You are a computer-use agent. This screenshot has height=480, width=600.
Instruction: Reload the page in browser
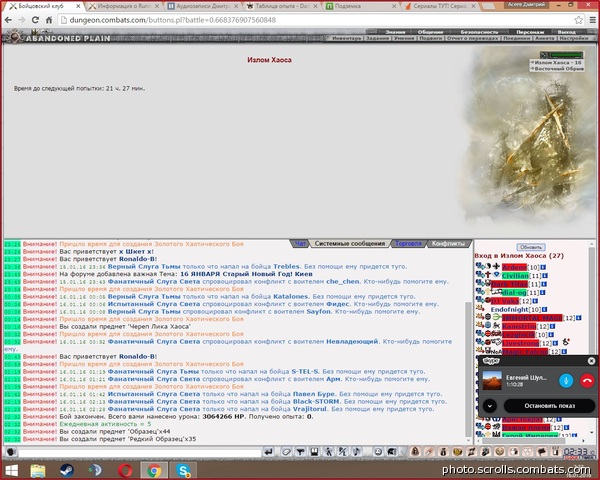(35, 20)
